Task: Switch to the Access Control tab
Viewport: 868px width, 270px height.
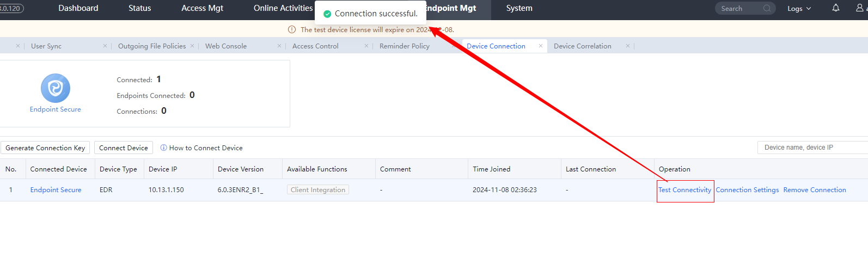Action: tap(315, 46)
